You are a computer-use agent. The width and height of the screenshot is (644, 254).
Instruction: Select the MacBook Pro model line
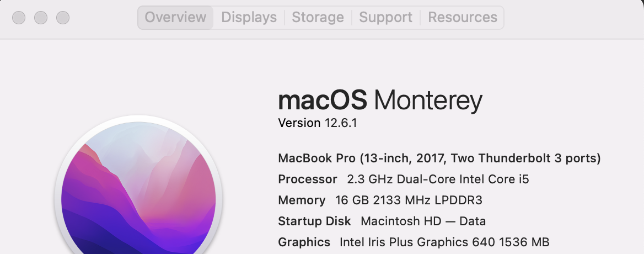[x=439, y=158]
